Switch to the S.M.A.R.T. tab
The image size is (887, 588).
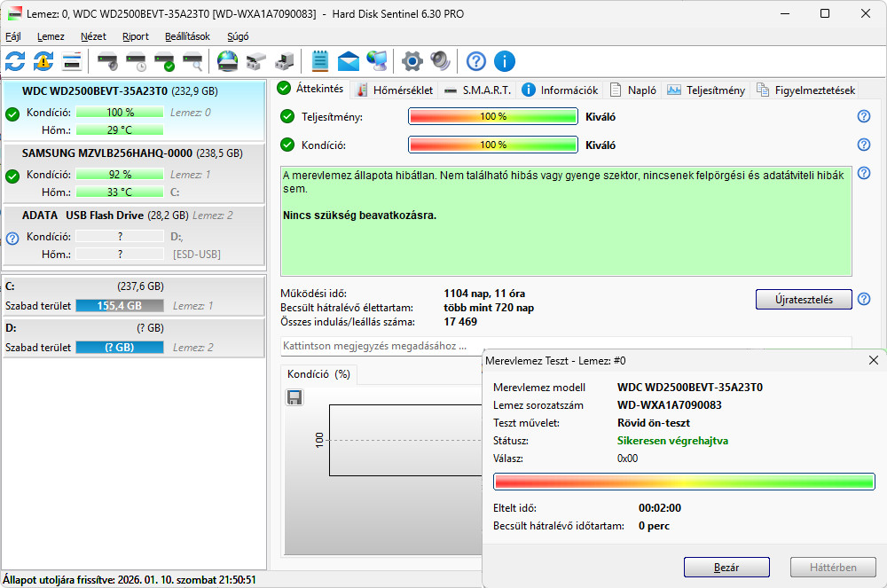pyautogui.click(x=478, y=90)
